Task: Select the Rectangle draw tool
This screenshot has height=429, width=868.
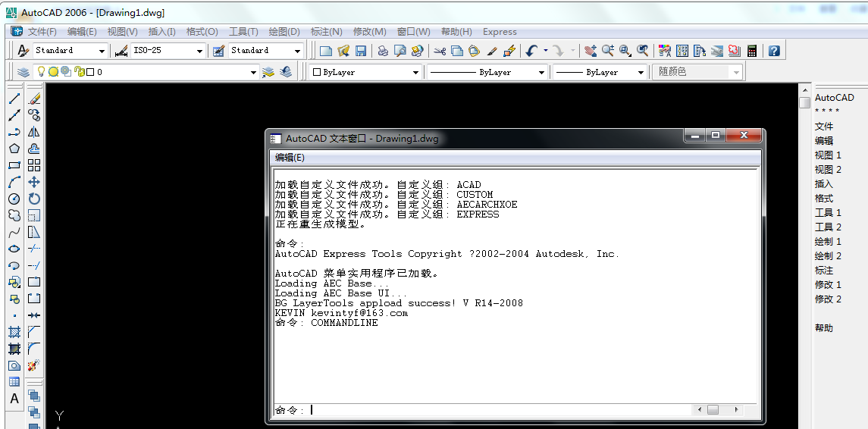Action: coord(14,165)
